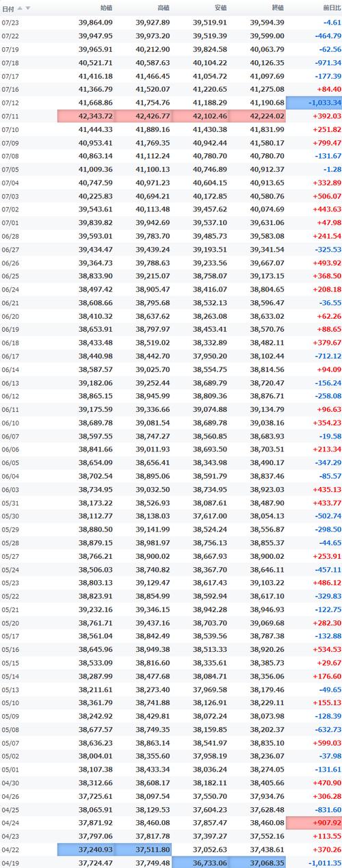Select the 07/11 date cell

pyautogui.click(x=10, y=116)
